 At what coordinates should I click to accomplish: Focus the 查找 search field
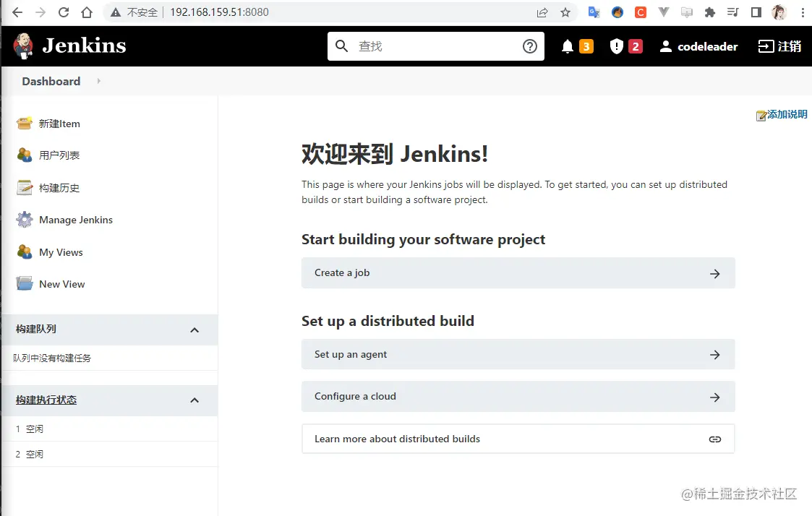(x=435, y=46)
